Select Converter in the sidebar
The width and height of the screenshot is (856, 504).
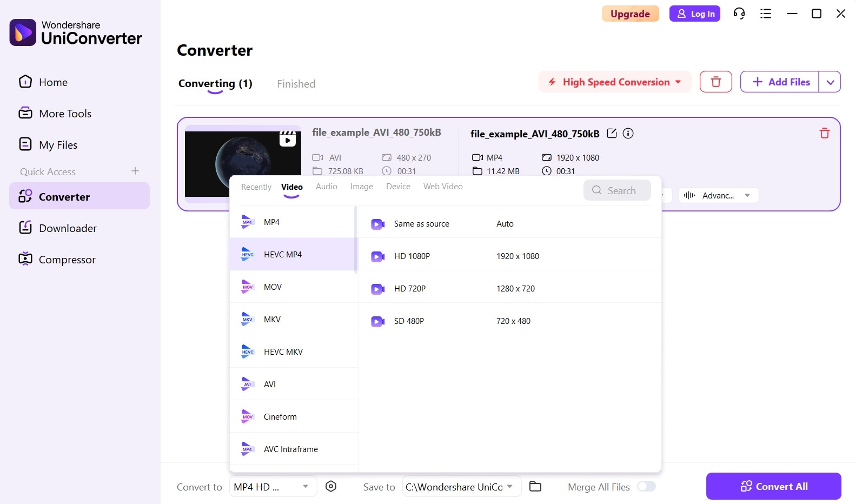click(x=79, y=196)
